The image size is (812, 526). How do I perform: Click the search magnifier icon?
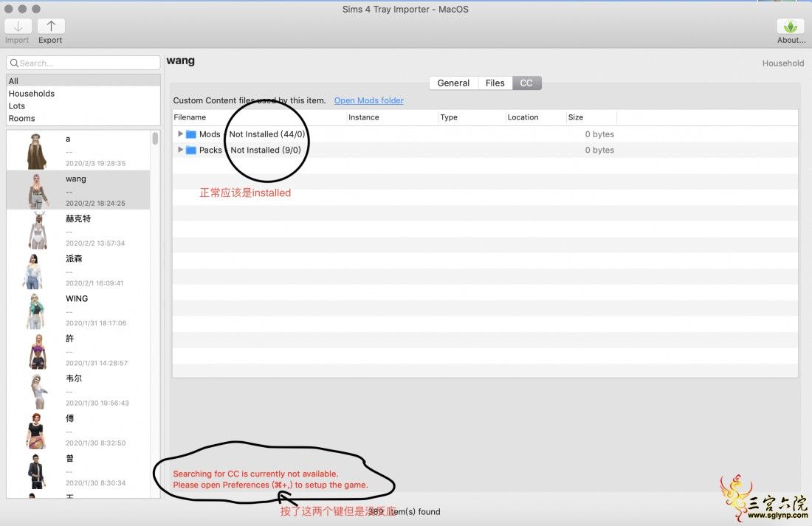pos(14,63)
